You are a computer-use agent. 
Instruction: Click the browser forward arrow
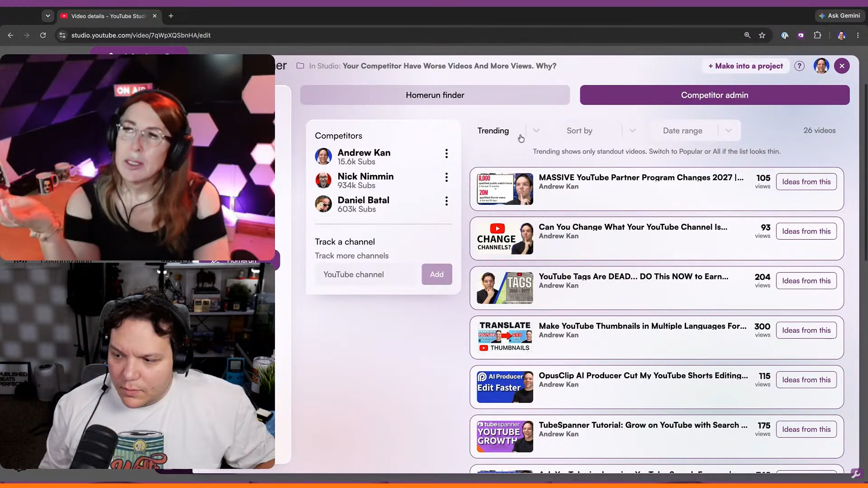coord(26,35)
